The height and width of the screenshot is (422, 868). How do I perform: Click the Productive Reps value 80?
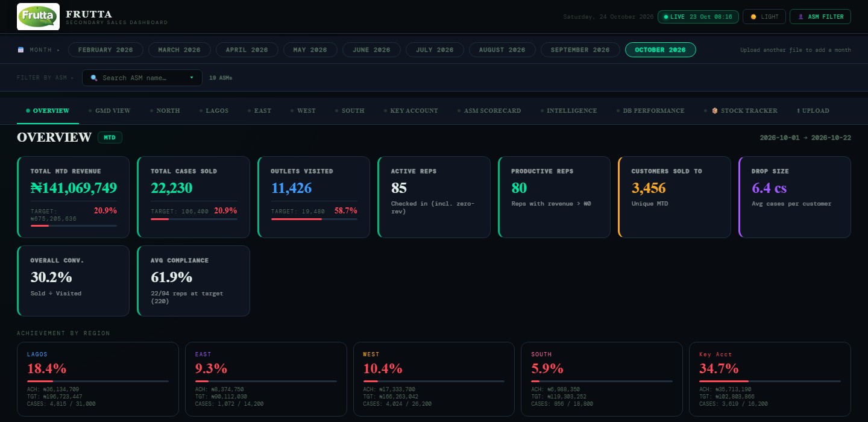pos(519,187)
